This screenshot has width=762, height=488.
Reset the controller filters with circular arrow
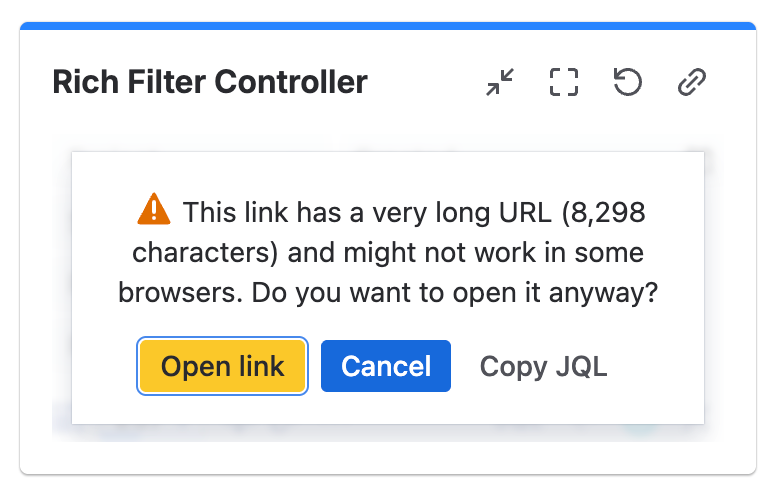pyautogui.click(x=627, y=82)
